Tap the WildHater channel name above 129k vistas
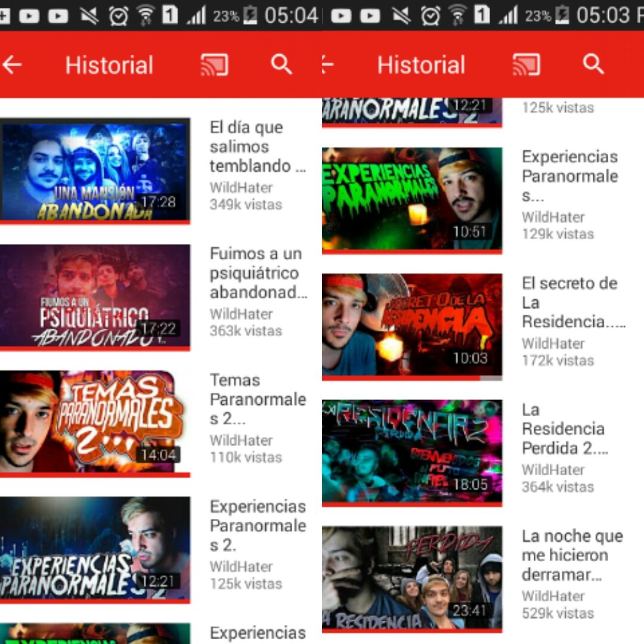The height and width of the screenshot is (644, 644). pos(553,217)
